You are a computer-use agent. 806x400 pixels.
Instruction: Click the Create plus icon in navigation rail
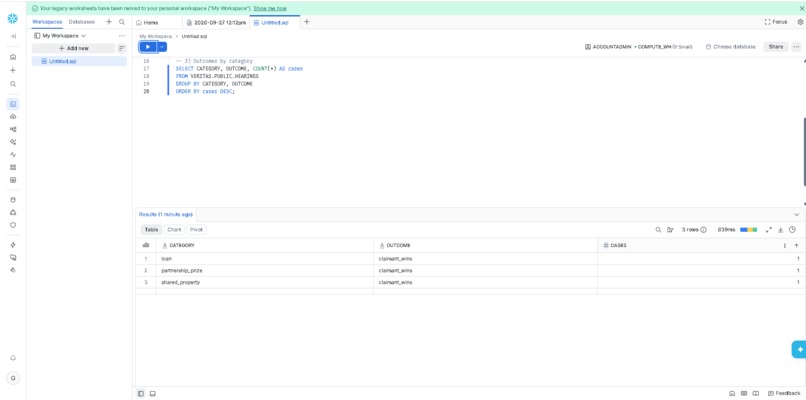(13, 70)
